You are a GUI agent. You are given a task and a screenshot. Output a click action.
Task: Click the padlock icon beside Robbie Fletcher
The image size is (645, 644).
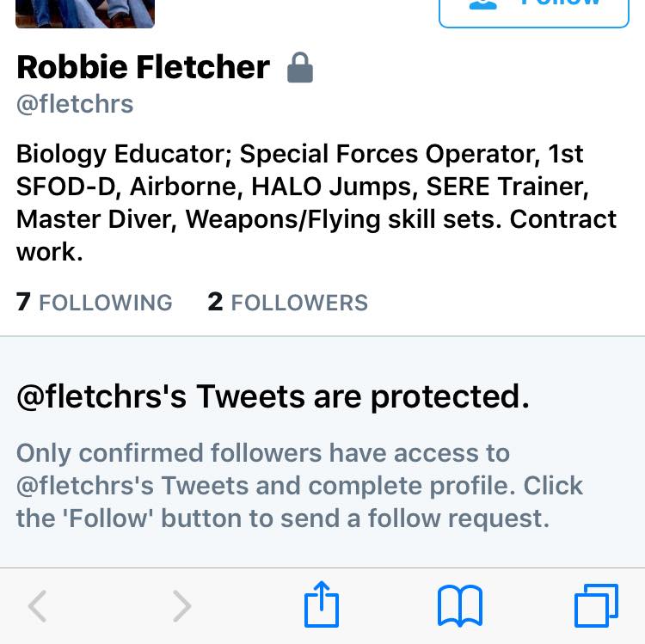pos(300,68)
